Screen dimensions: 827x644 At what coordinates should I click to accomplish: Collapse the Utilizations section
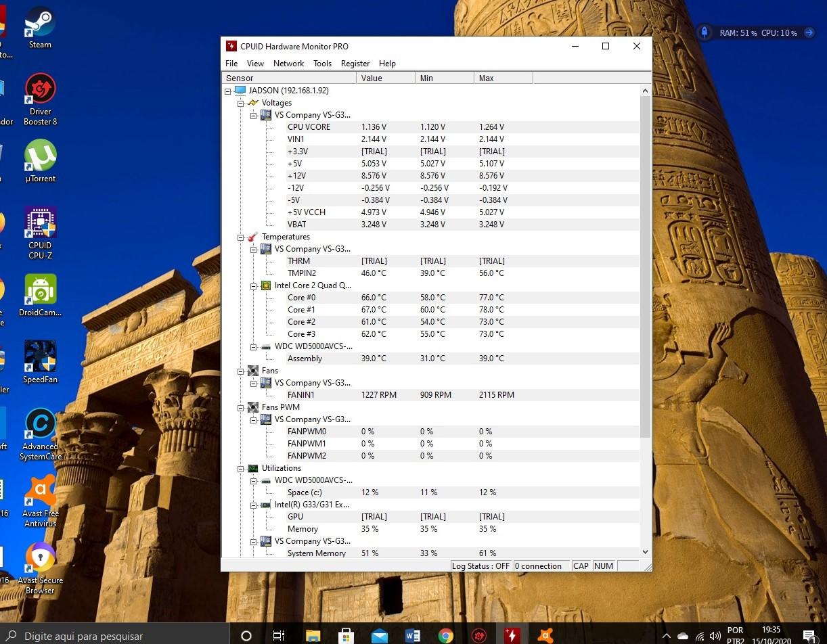(240, 468)
